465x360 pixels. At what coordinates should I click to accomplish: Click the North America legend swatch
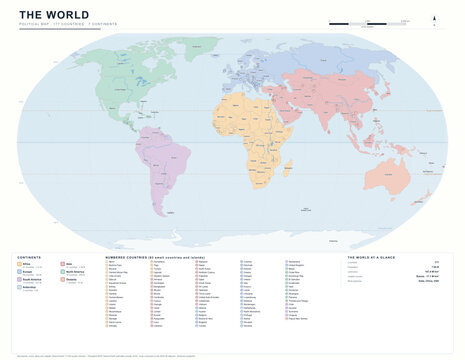(x=63, y=272)
